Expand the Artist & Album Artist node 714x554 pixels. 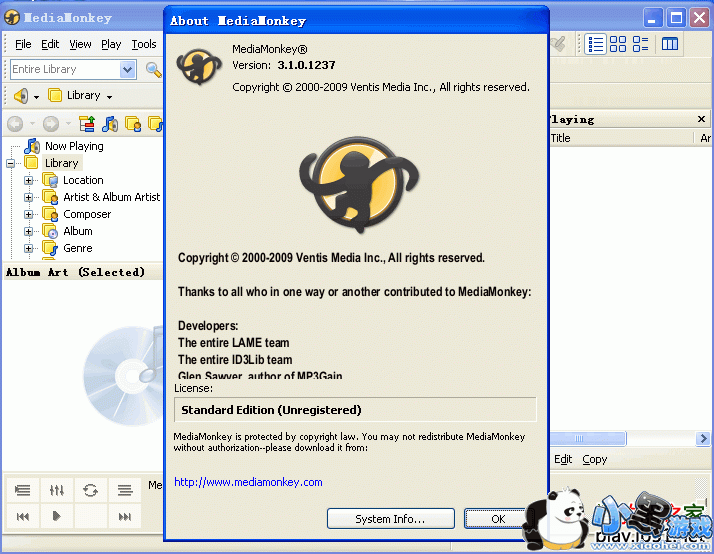pos(28,197)
